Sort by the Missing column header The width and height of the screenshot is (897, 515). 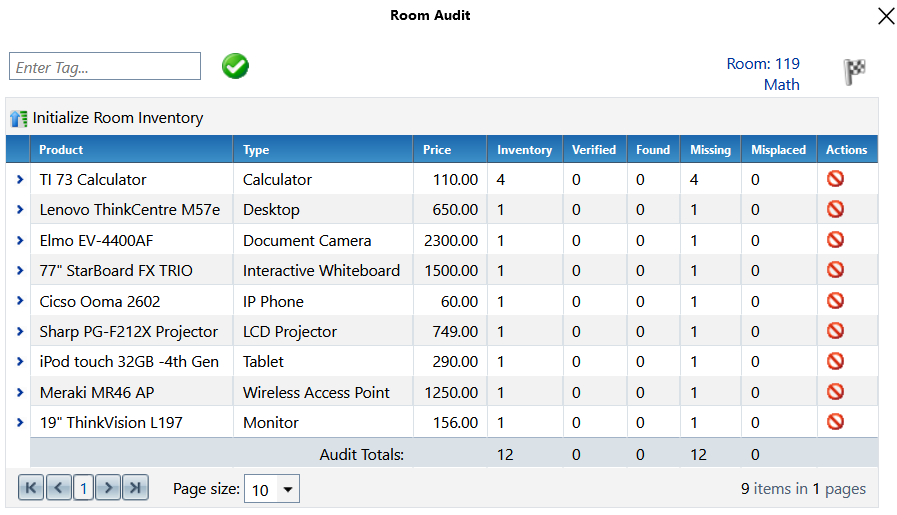711,150
